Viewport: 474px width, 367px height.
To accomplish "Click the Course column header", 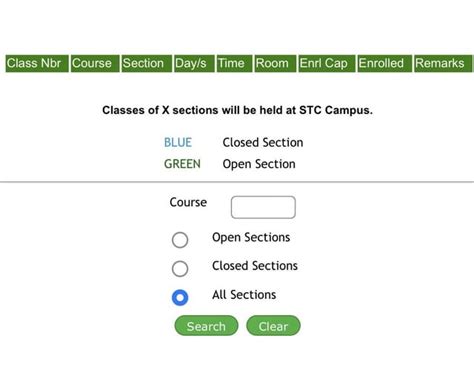I will click(x=95, y=63).
